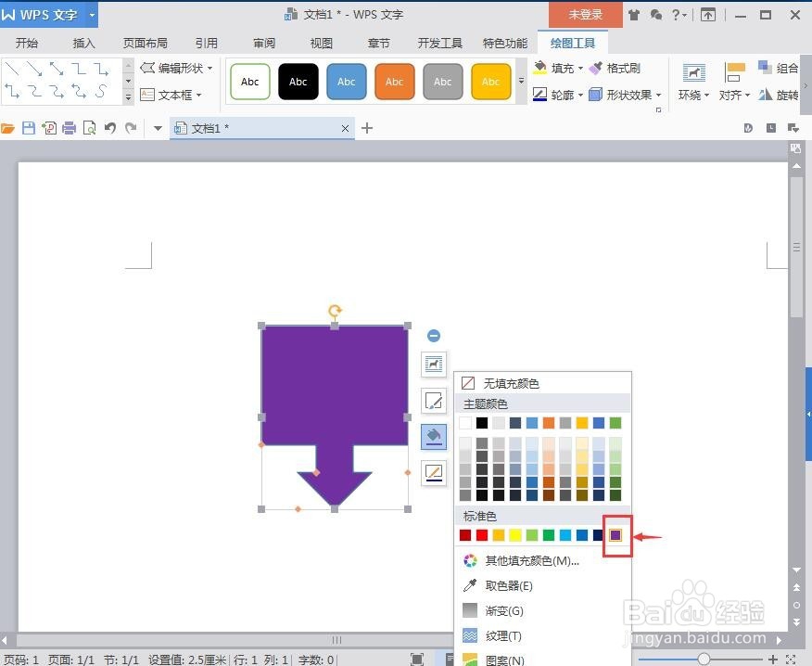Pick bright red standard color swatch
The height and width of the screenshot is (666, 812).
[482, 535]
